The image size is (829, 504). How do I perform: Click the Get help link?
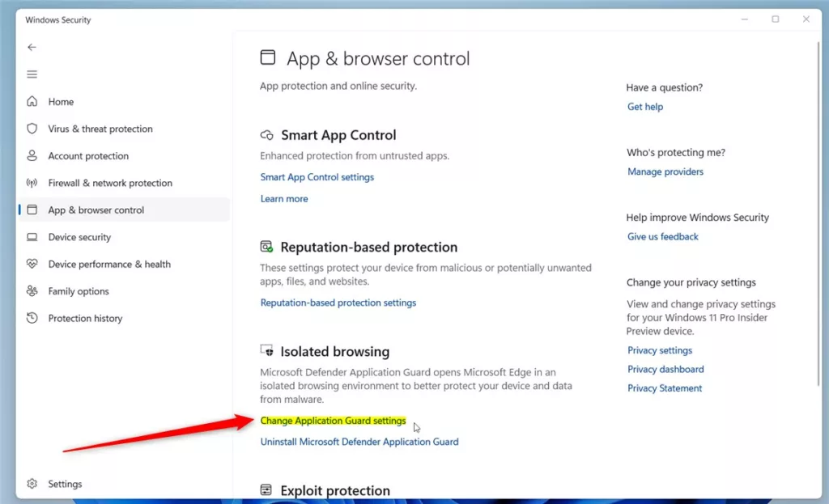(x=644, y=107)
